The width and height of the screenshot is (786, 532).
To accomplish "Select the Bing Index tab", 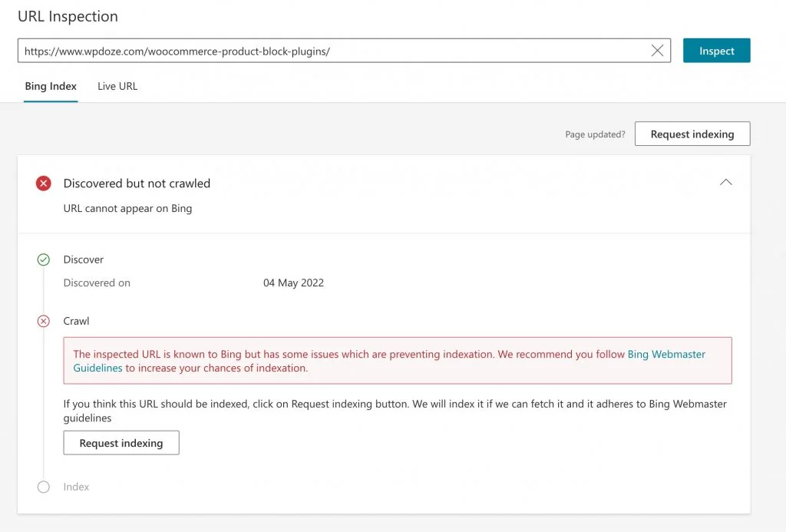I will (x=50, y=86).
